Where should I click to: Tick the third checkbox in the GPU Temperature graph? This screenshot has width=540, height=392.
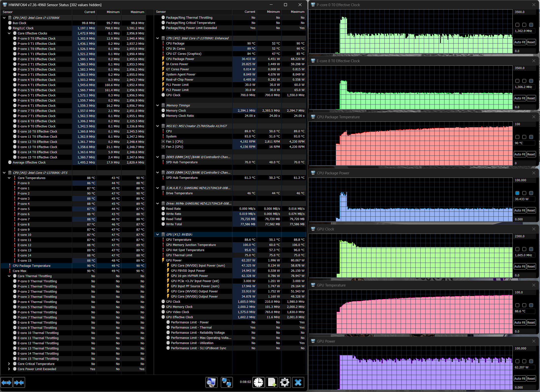(x=531, y=305)
